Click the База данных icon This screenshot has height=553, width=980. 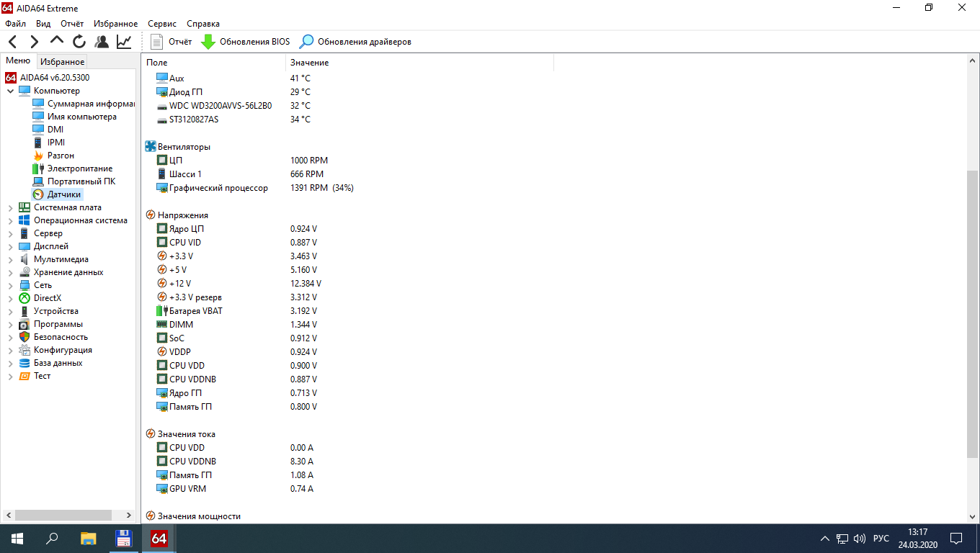(x=24, y=363)
